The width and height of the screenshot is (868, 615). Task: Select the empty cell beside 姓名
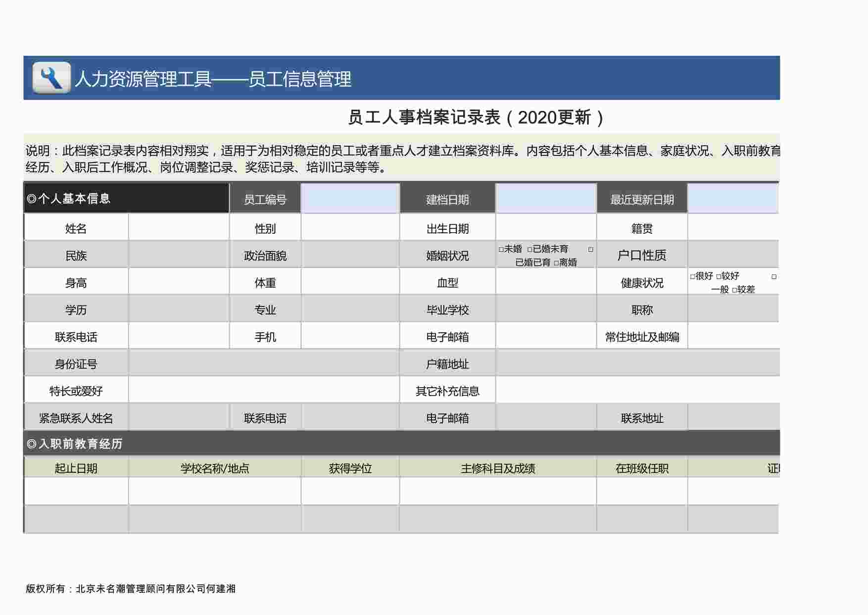179,227
